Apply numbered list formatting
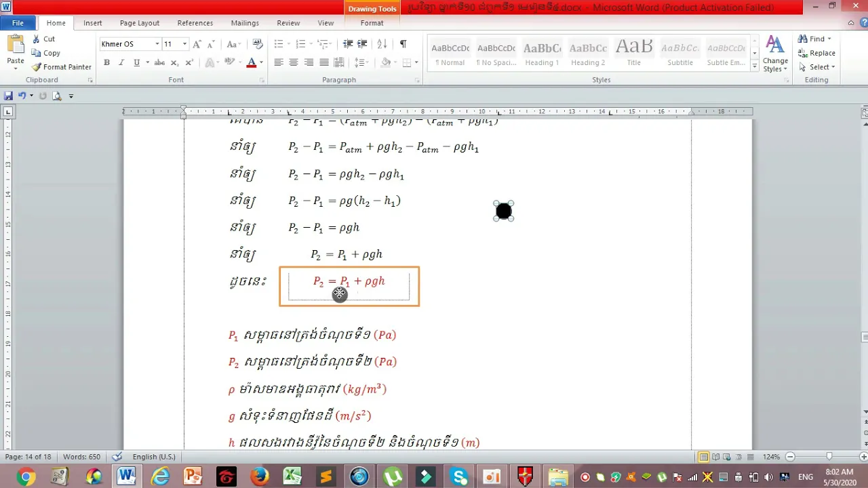Viewport: 868px width, 488px height. [301, 44]
